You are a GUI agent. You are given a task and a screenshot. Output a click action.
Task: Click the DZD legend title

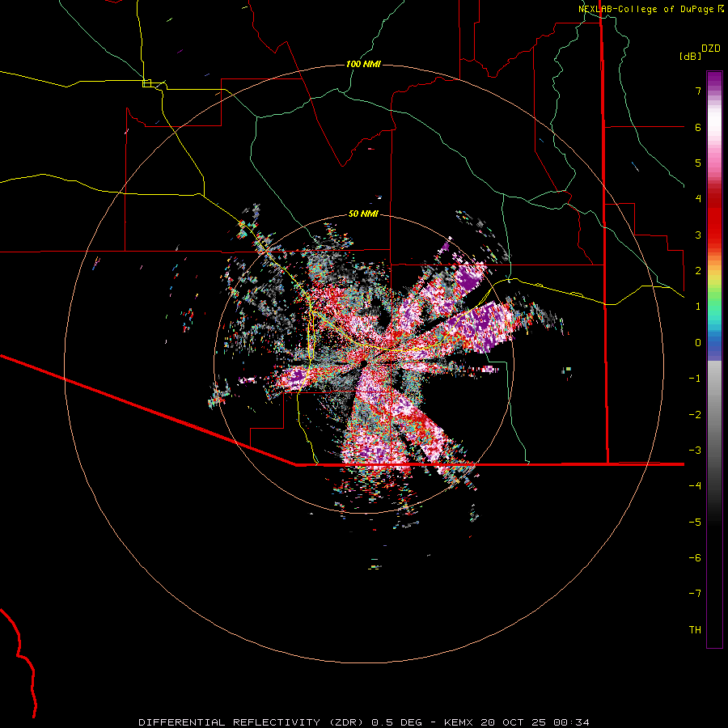pyautogui.click(x=711, y=49)
